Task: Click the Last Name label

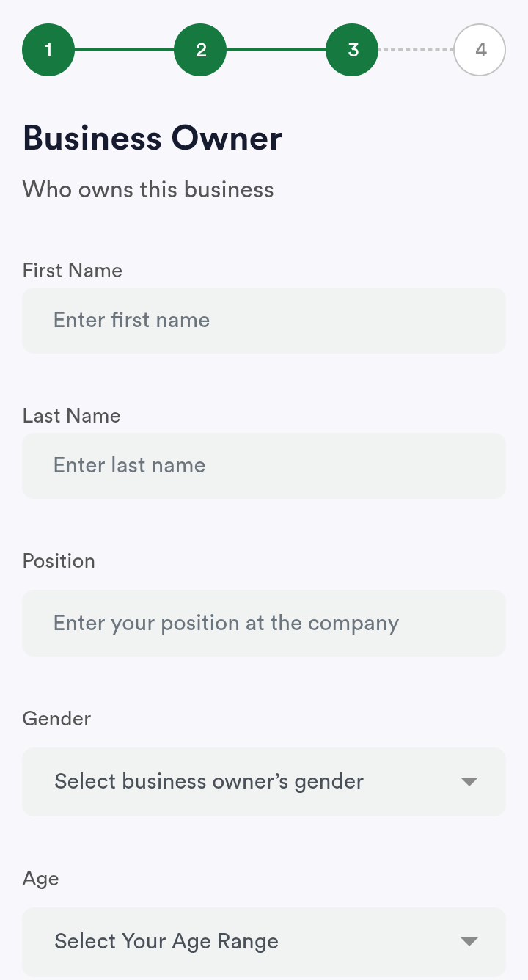Action: (x=72, y=416)
